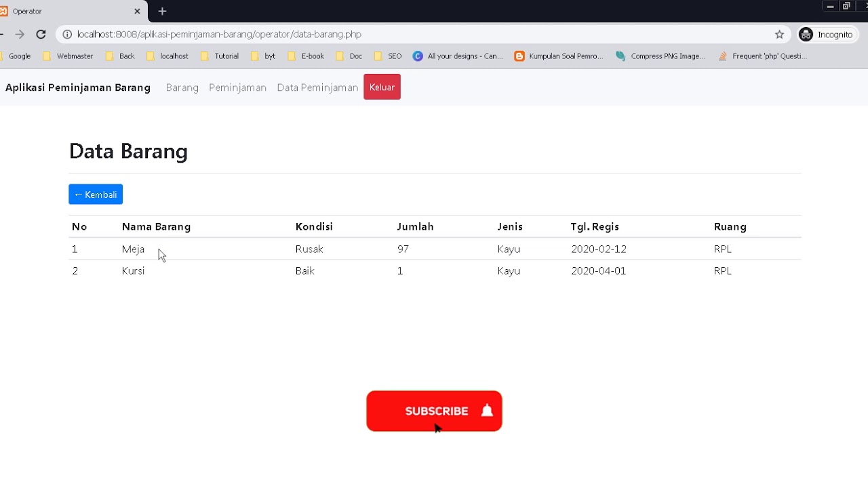Click the Kondisi column header
The width and height of the screenshot is (868, 488).
[314, 226]
